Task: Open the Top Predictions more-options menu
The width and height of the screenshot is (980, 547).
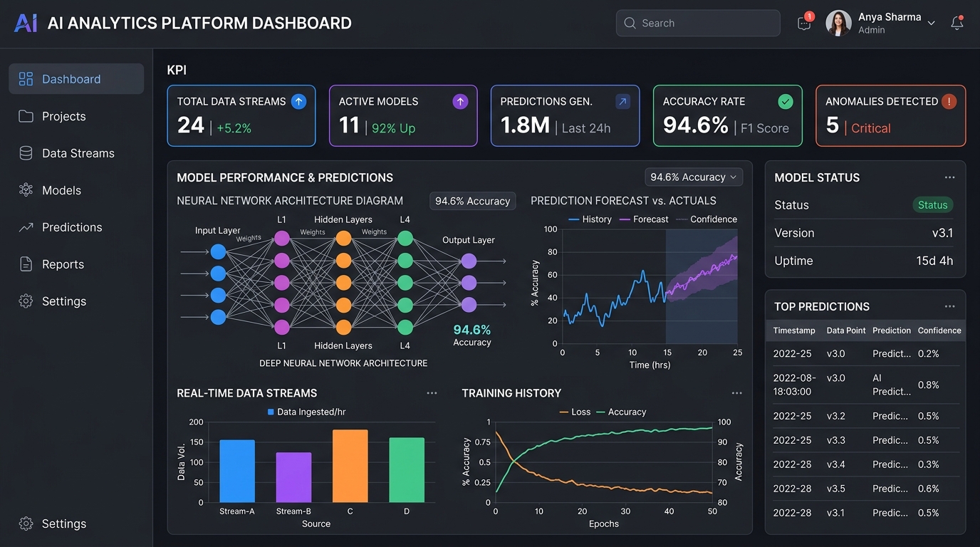Action: pyautogui.click(x=949, y=306)
